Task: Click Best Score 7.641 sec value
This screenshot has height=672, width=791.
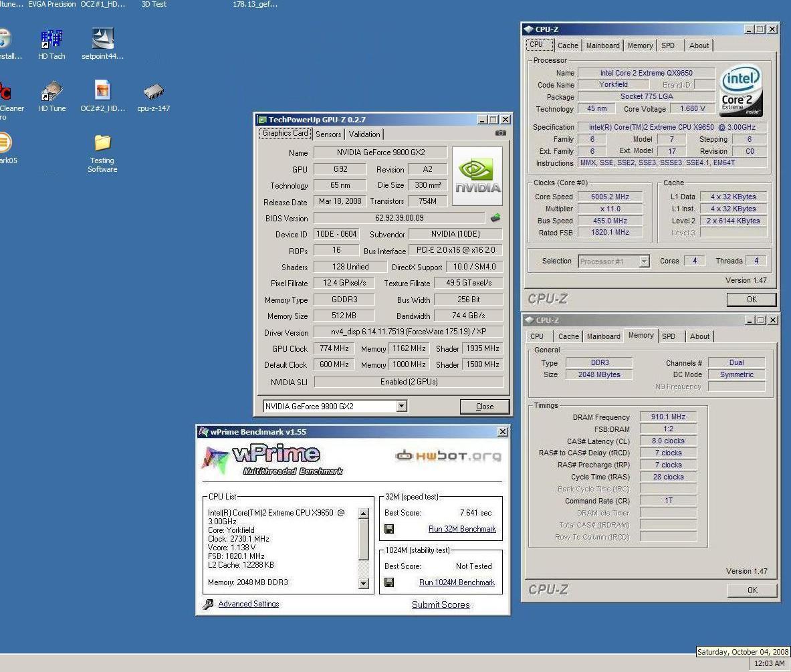Action: point(475,513)
